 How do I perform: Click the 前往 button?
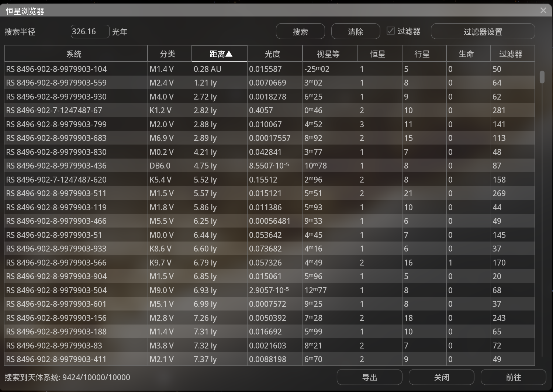click(x=514, y=377)
